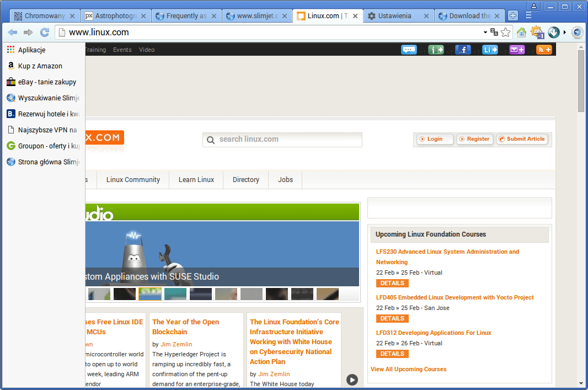This screenshot has width=588, height=390.
Task: Open eBay - tanie zakupy bookmark
Action: pos(41,82)
